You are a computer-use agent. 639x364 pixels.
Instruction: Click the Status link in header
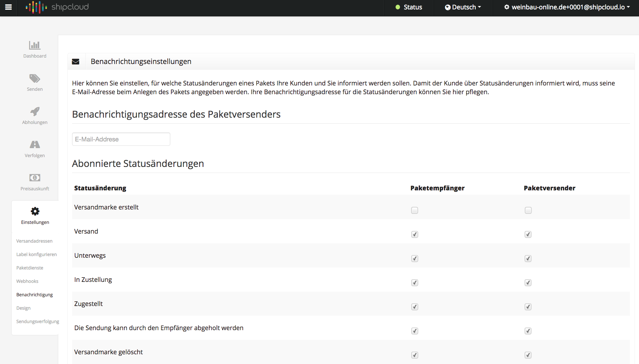(409, 7)
